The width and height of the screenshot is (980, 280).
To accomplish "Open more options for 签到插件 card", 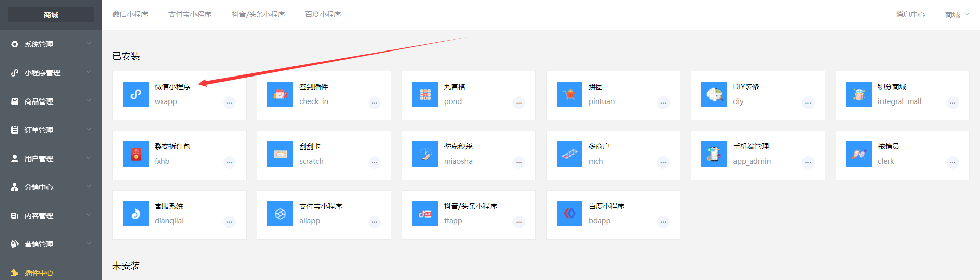I will [x=374, y=103].
